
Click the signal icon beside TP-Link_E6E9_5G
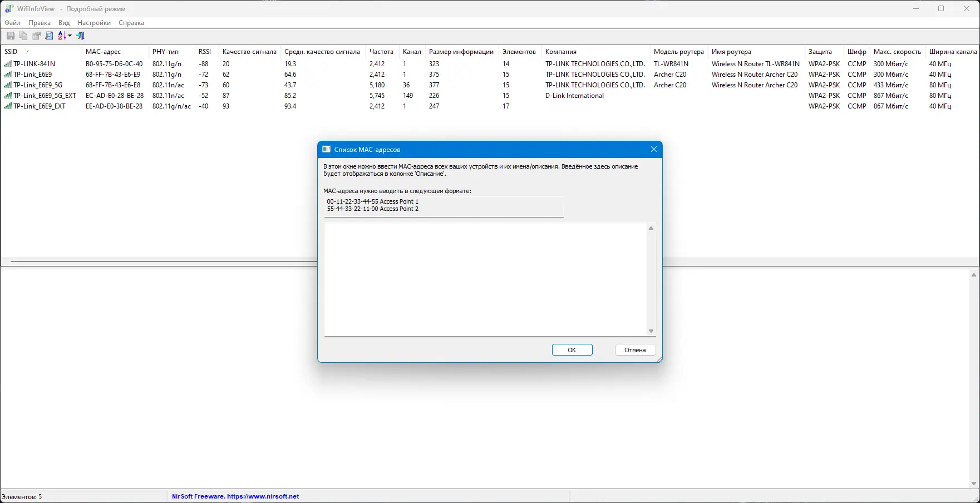tap(8, 85)
